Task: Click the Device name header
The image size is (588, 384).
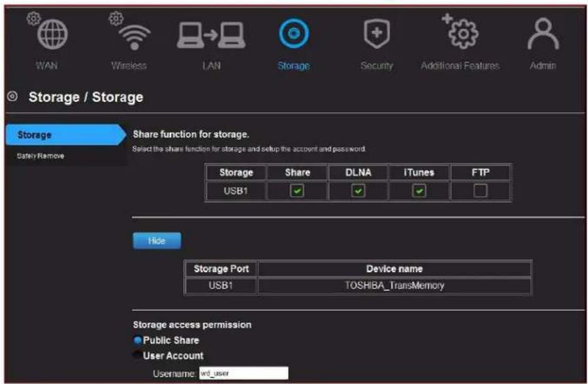Action: [394, 269]
